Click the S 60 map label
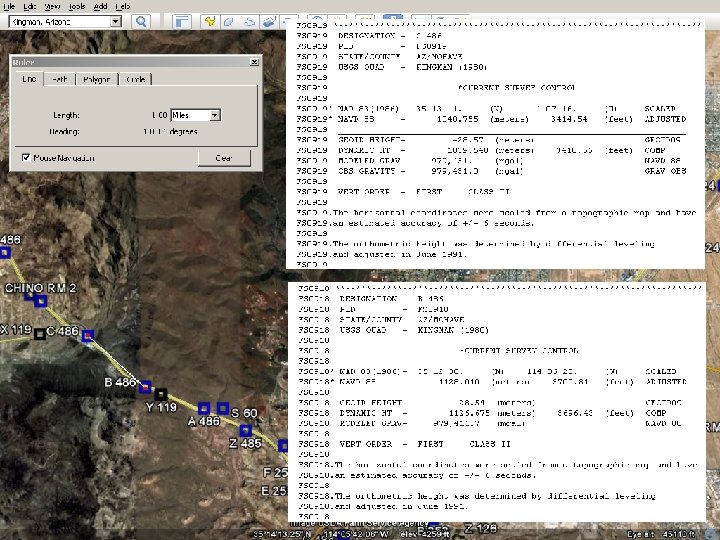720x540 pixels. [244, 413]
